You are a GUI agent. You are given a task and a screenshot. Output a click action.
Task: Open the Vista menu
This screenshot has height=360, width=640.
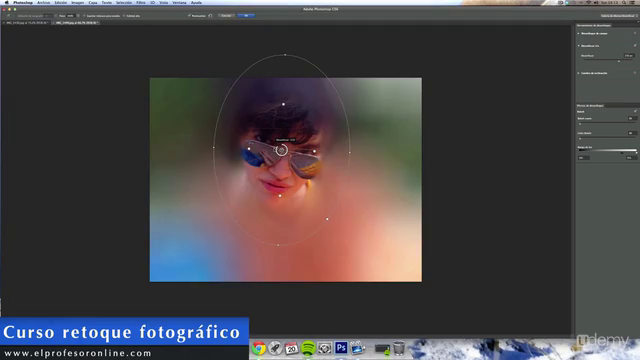[x=164, y=2]
